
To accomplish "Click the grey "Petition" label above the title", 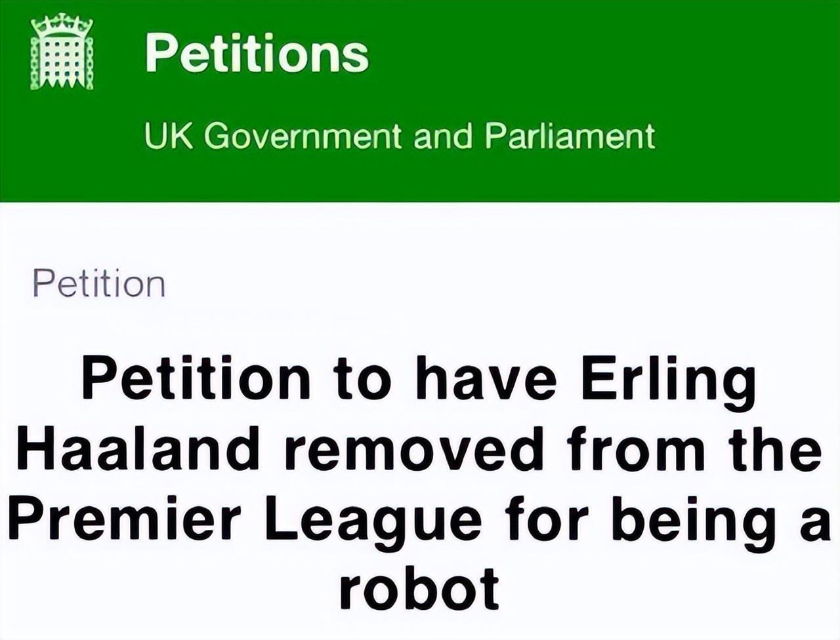I will click(x=98, y=283).
